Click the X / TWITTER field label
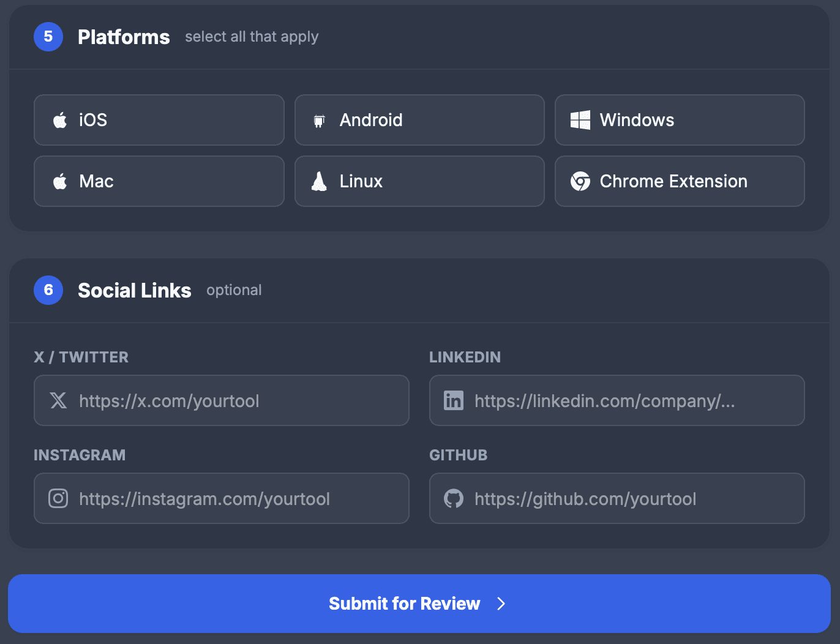840x644 pixels. (x=81, y=357)
